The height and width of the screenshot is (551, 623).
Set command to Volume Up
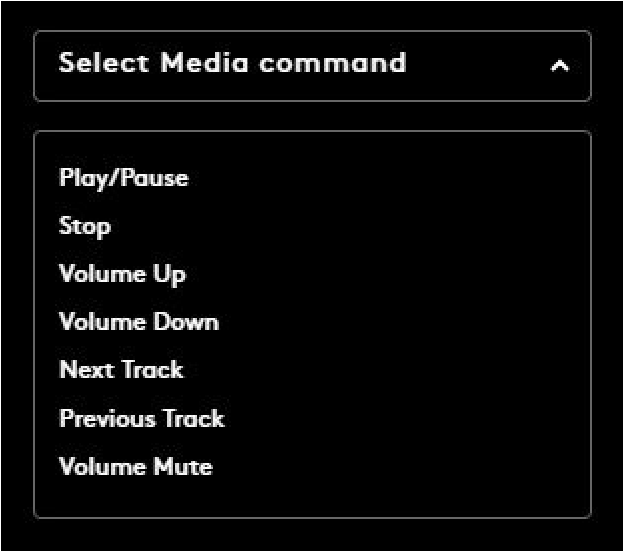(122, 274)
